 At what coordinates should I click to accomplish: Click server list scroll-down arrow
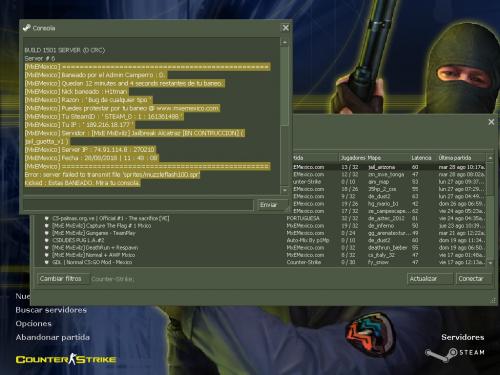pos(490,263)
